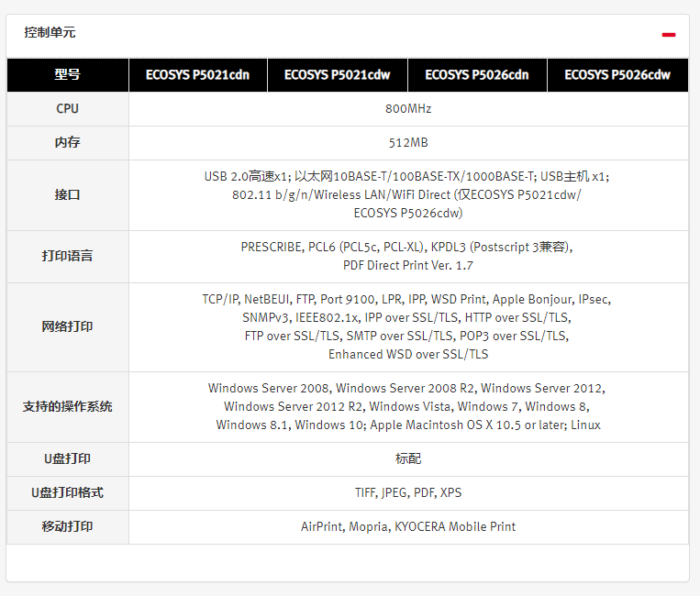Click the 800MHz value cell
The image size is (700, 596).
click(x=408, y=108)
